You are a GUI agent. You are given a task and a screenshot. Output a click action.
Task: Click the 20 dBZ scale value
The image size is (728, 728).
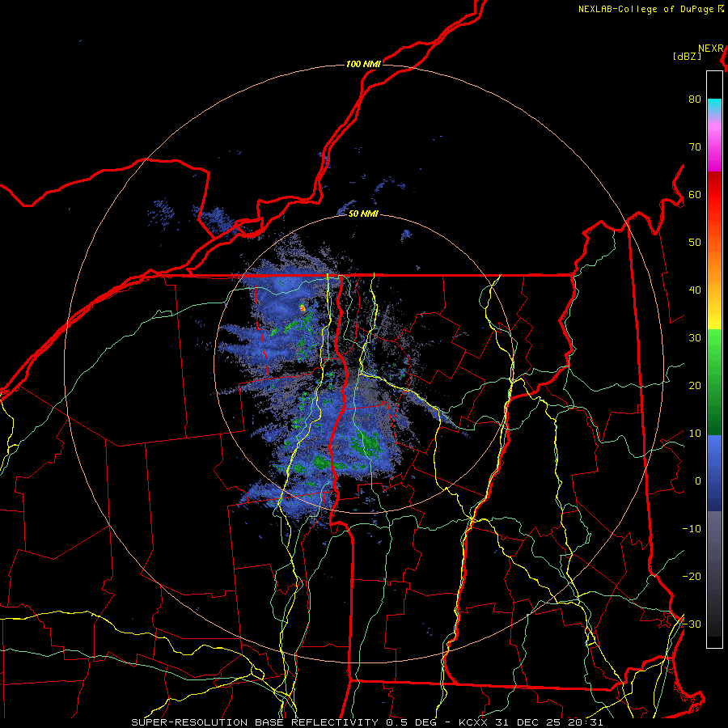695,386
